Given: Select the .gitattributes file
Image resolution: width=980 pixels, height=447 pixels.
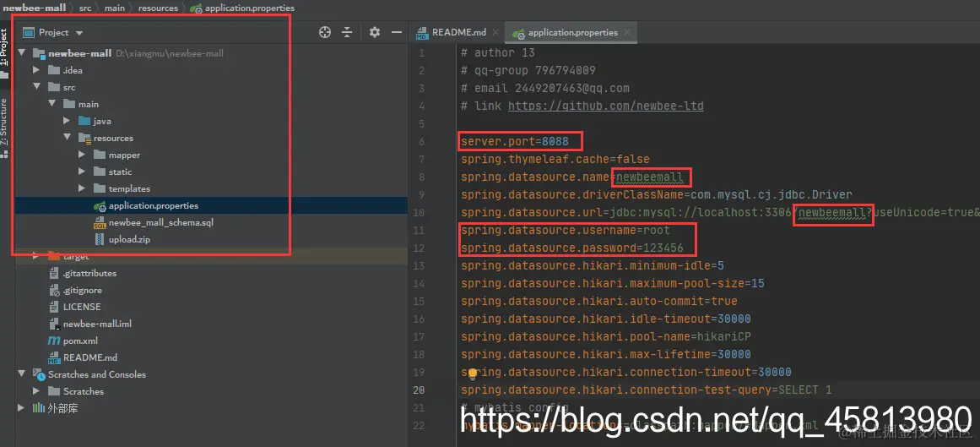Looking at the screenshot, I should [89, 273].
